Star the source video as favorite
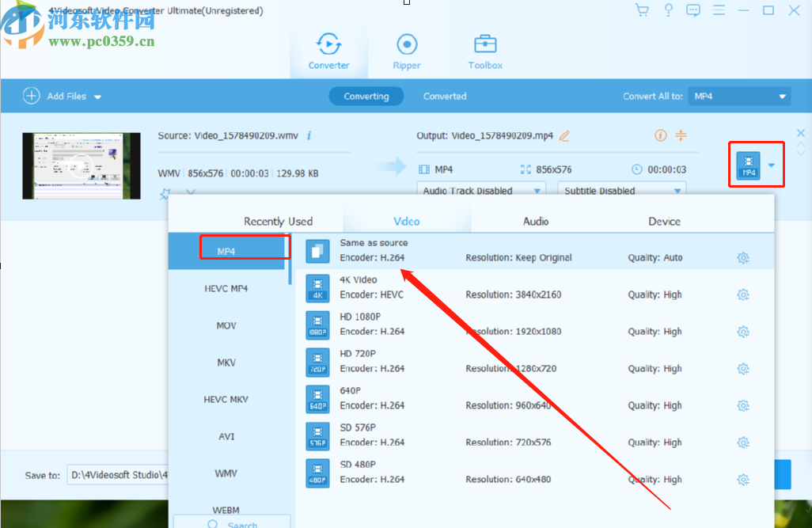The image size is (812, 528). 166,194
